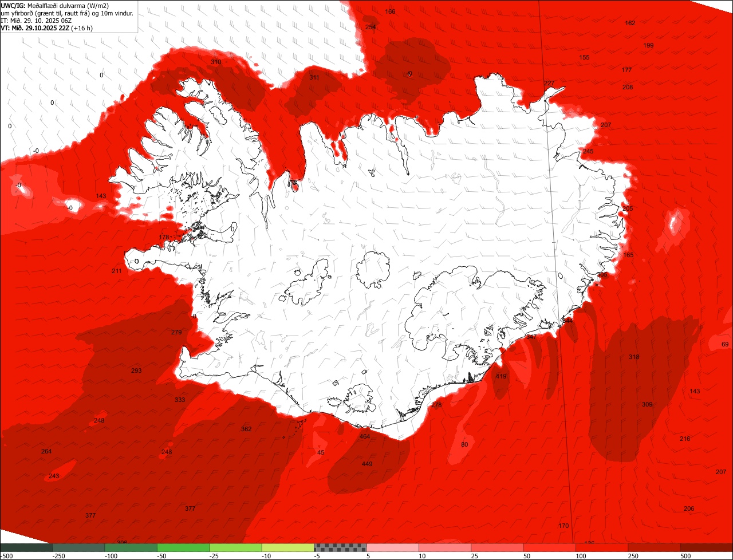Screen dimensions: 733x560
Task: Select the initial time 'IT: Mið. 29. 10. 2025 06Z'
Action: (x=37, y=20)
